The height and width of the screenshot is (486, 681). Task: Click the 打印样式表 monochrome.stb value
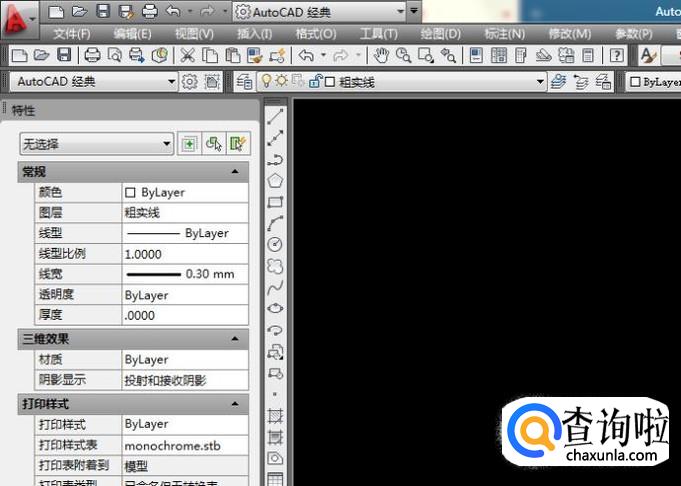(185, 446)
